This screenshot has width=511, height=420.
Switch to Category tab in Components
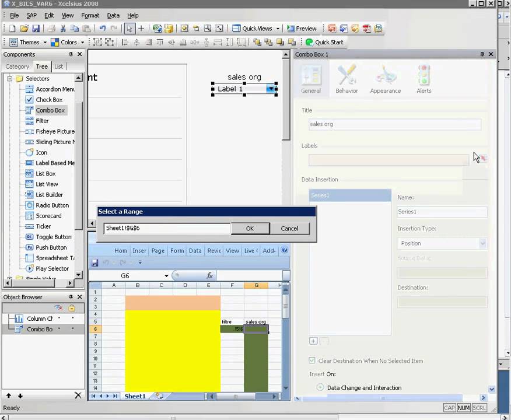pos(17,66)
